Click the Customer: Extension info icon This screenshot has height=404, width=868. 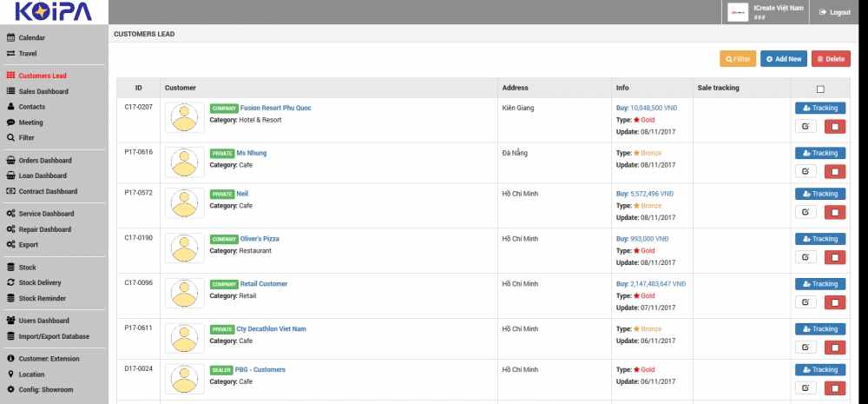[10, 359]
